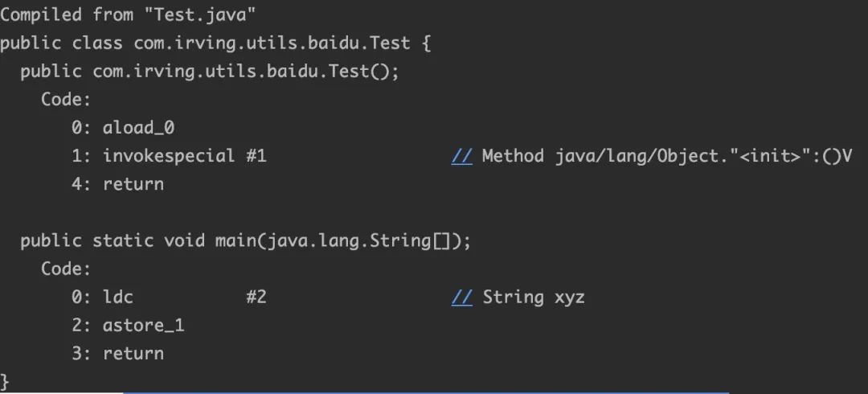Click the 'astore_1' instruction

[x=143, y=326]
